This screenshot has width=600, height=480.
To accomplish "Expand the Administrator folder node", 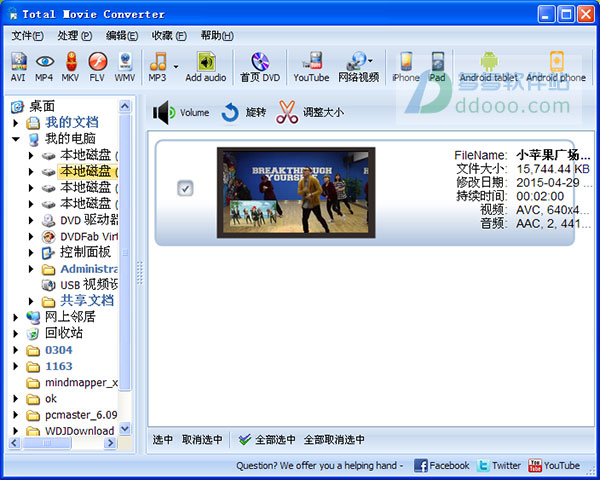I will coord(31,269).
